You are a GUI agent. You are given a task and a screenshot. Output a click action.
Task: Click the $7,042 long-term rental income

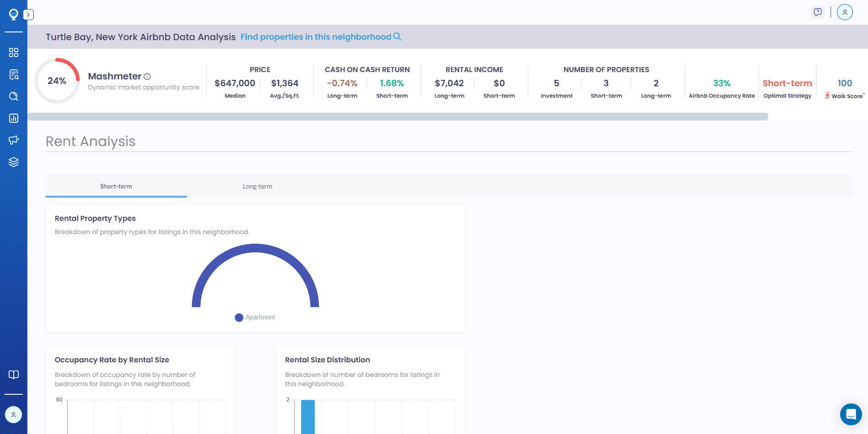tap(449, 83)
